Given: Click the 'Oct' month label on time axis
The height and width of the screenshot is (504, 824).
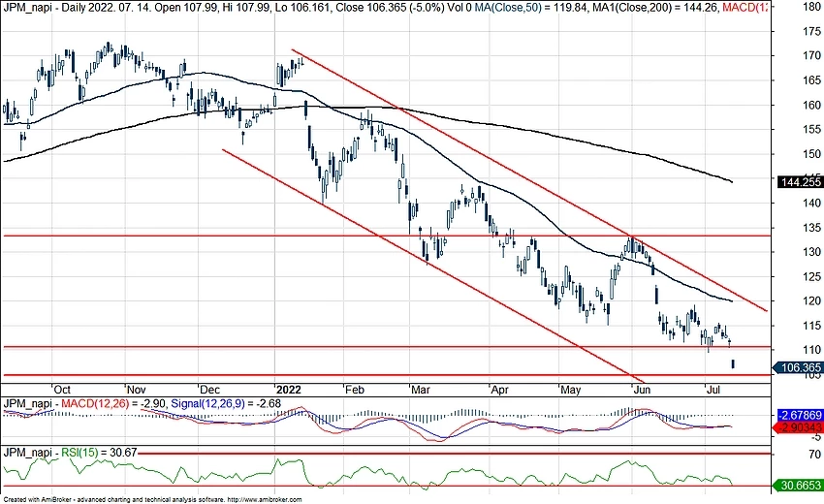Looking at the screenshot, I should [x=62, y=390].
